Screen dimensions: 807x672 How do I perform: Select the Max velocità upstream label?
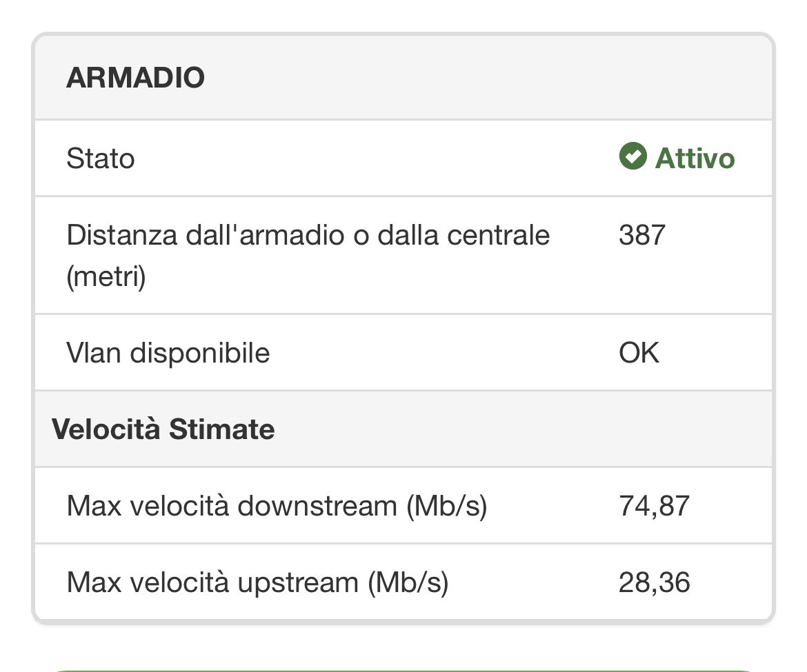tap(257, 582)
